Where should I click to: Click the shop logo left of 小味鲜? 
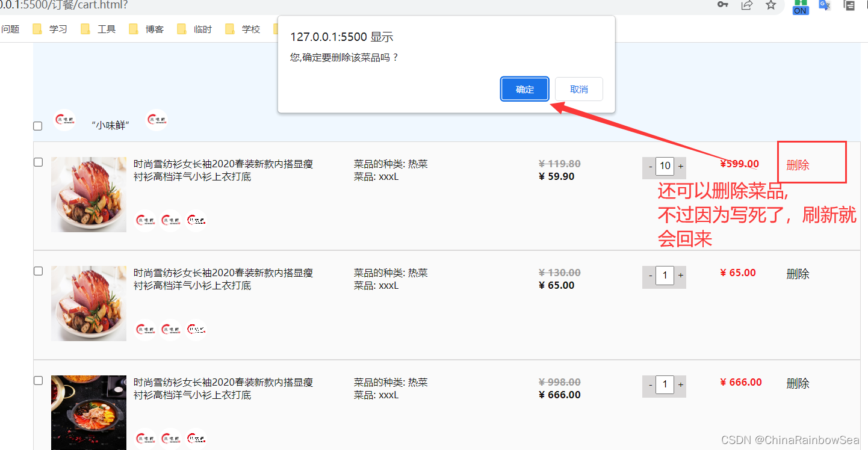point(64,120)
